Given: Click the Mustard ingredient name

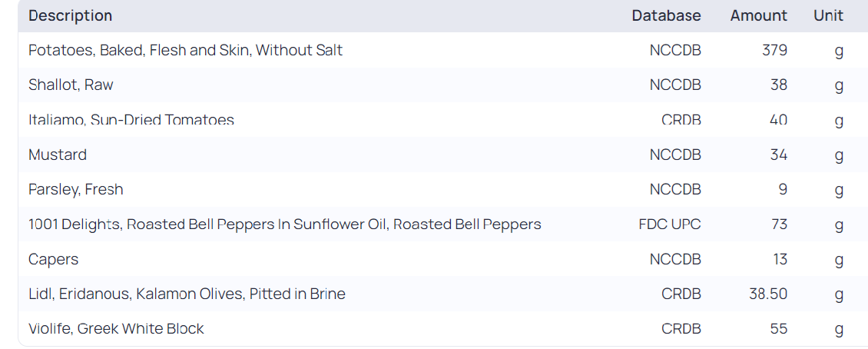Looking at the screenshot, I should (58, 155).
